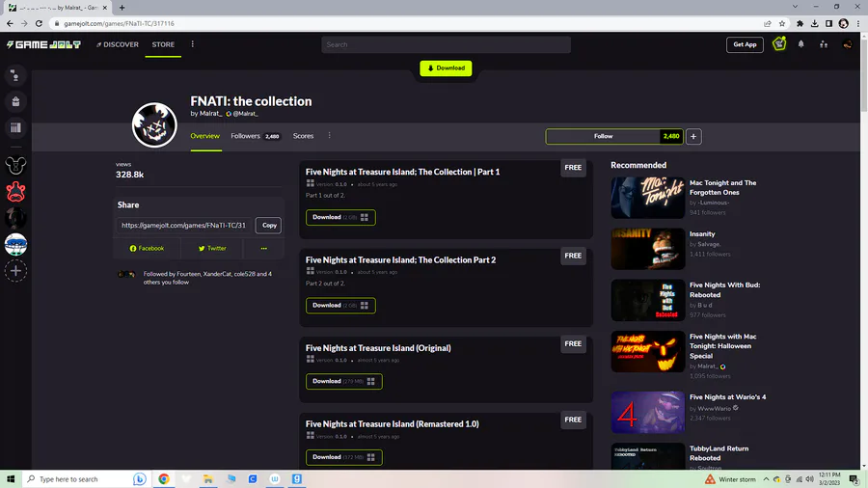Click the plus add-to-playlist button

coord(693,136)
